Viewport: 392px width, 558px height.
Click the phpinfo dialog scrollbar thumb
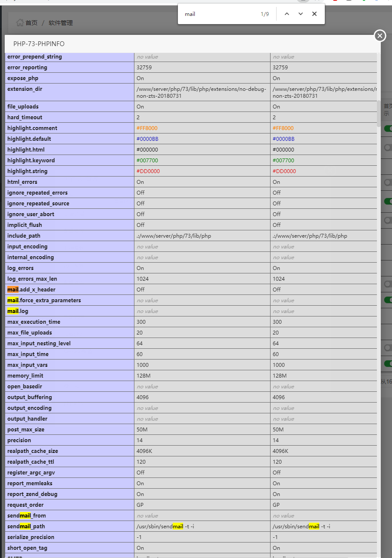[x=379, y=114]
